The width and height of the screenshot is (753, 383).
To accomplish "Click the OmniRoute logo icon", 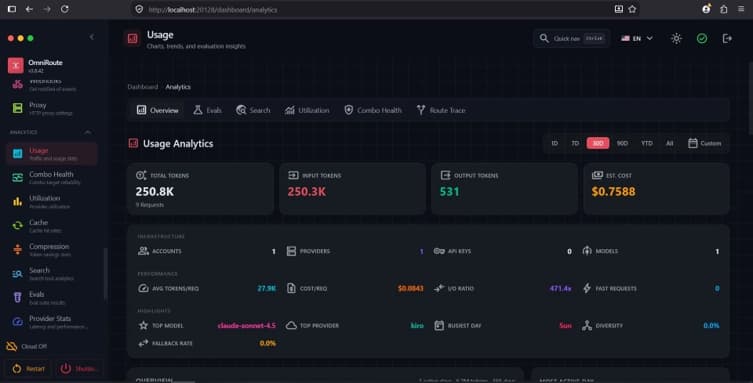I will pyautogui.click(x=15, y=65).
